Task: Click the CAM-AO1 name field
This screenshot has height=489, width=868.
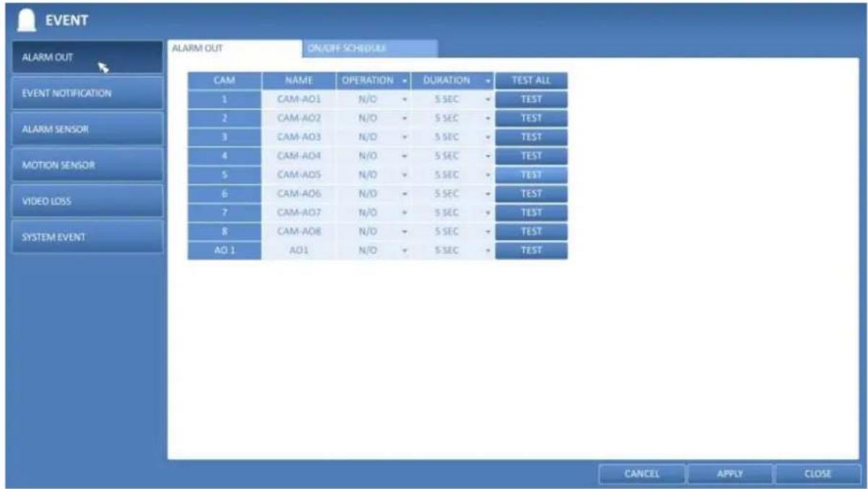Action: pyautogui.click(x=298, y=99)
